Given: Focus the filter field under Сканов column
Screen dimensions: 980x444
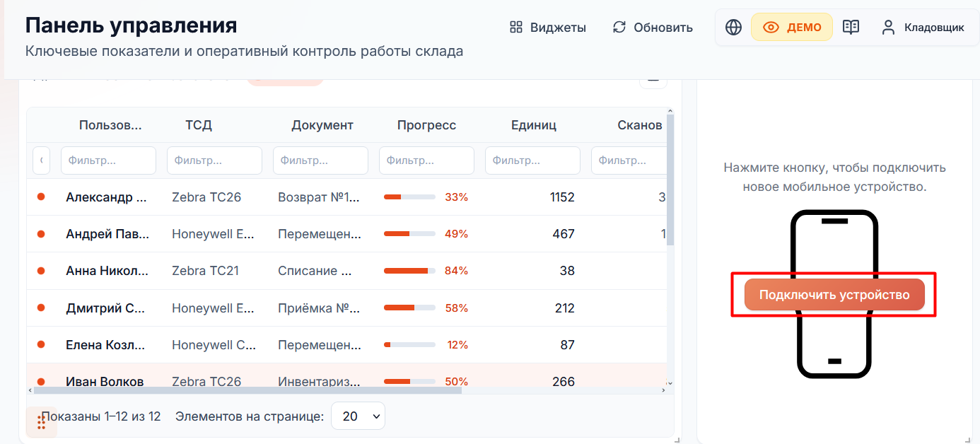Looking at the screenshot, I should [x=629, y=160].
